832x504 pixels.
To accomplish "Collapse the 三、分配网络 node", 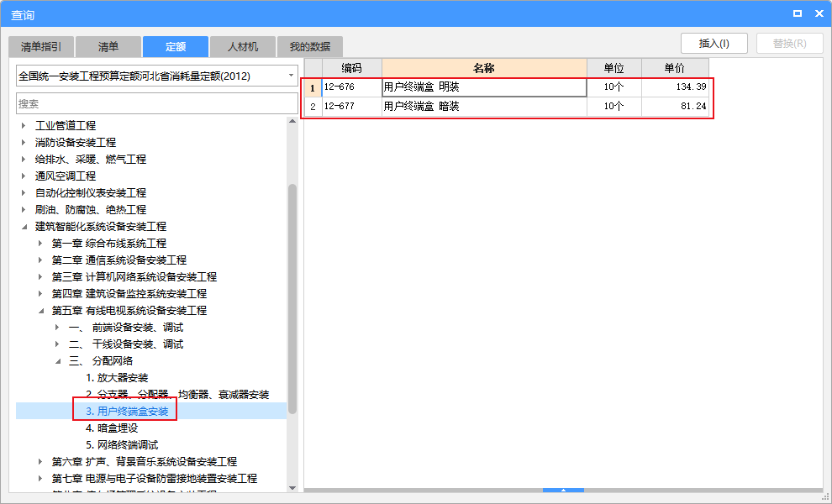I will click(58, 360).
